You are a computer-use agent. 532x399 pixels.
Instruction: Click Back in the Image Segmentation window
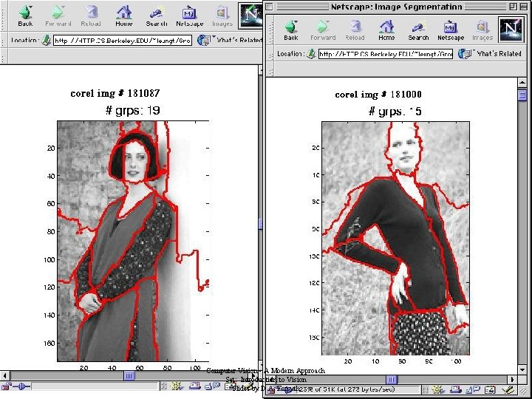click(291, 30)
